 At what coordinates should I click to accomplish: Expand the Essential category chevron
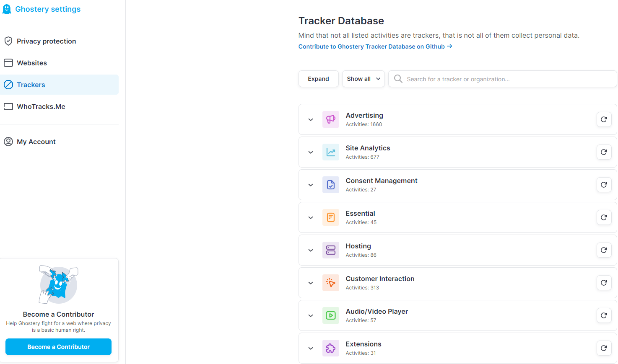pos(311,218)
